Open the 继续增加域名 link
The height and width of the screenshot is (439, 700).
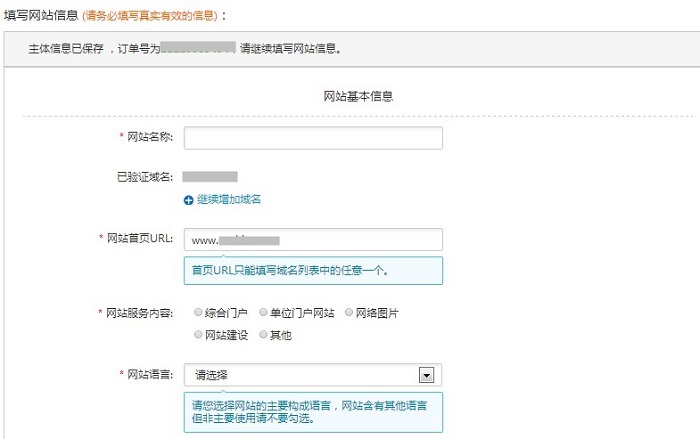point(228,200)
